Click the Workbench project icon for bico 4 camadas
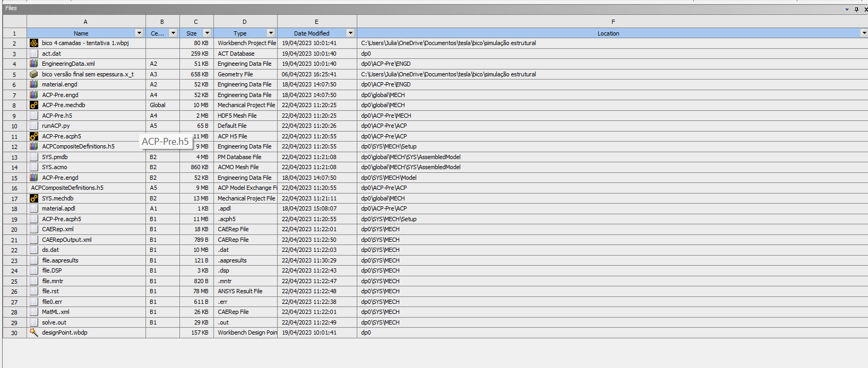Viewport: 868px width, 368px height. point(34,43)
